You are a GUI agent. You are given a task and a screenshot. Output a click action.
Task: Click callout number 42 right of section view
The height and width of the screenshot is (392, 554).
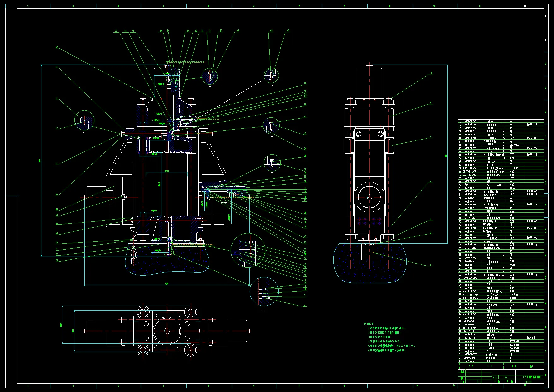[305, 104]
